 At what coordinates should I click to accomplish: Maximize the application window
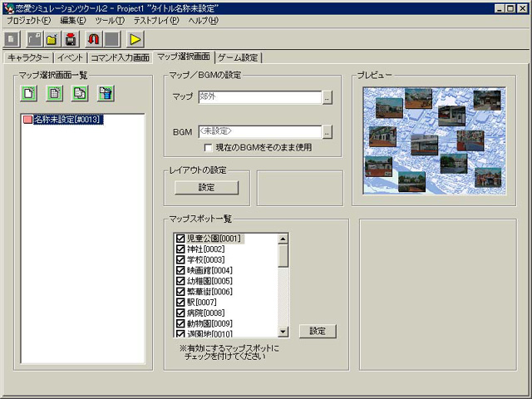coord(510,8)
